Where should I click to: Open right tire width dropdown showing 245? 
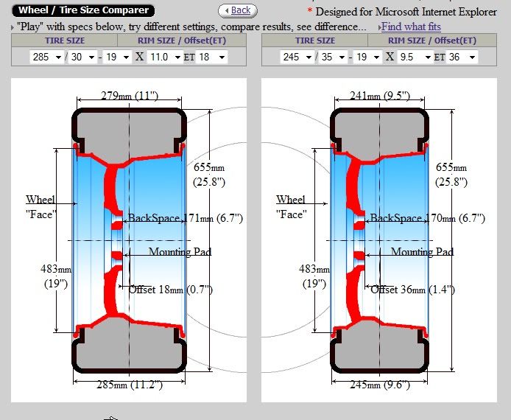[297, 57]
